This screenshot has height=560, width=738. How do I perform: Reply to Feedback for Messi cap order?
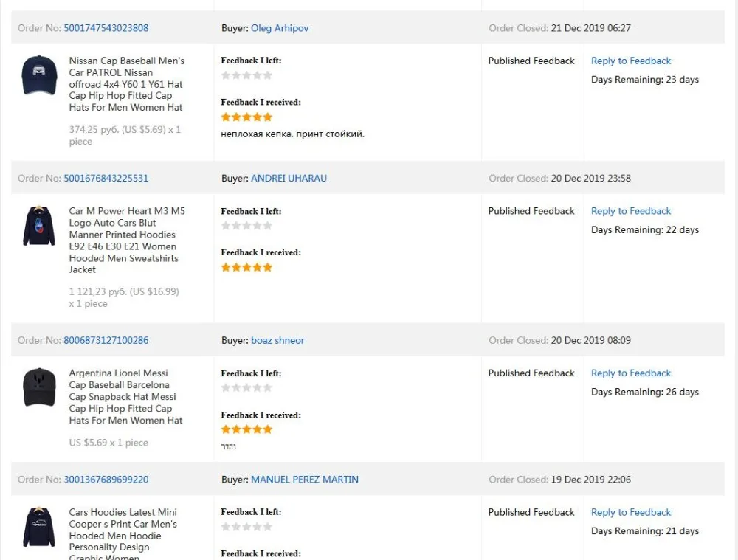[x=631, y=373]
